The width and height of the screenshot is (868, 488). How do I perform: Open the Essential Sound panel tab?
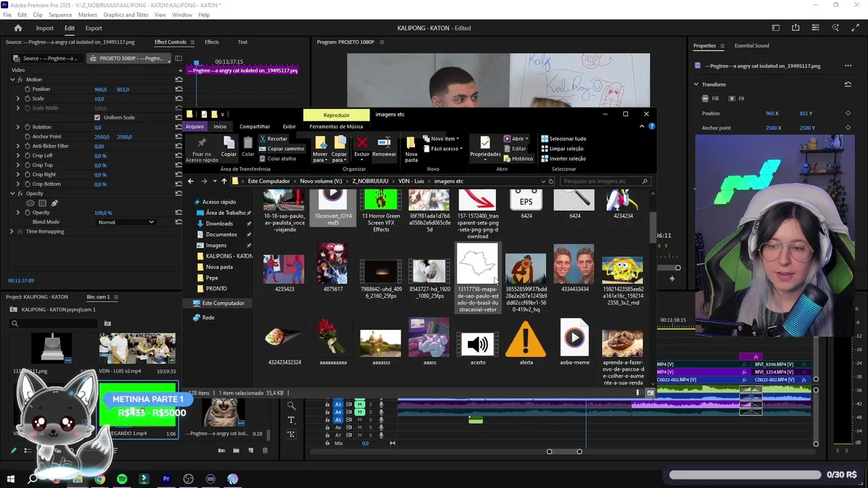(x=751, y=45)
